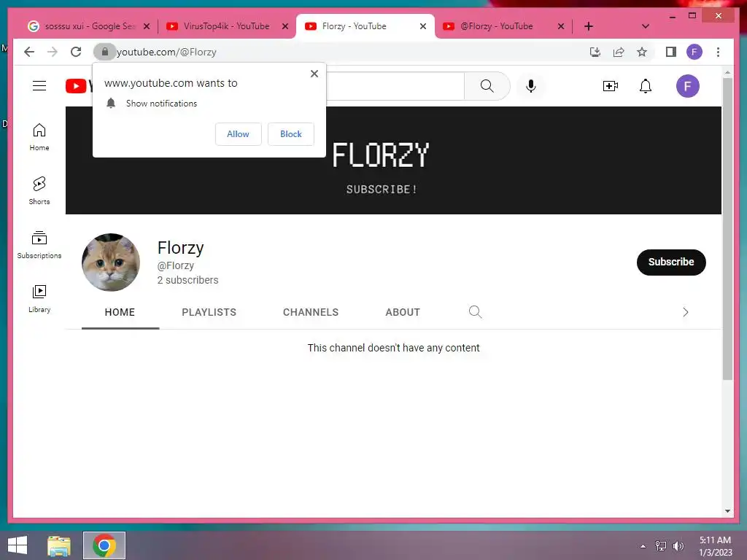This screenshot has height=560, width=747.
Task: Open Shorts in the YouTube sidebar
Action: click(39, 191)
